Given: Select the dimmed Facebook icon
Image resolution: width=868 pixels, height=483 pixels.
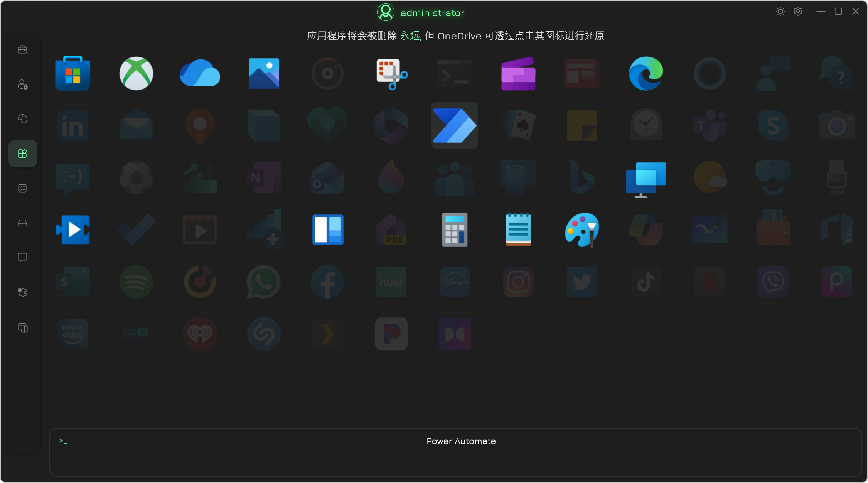Looking at the screenshot, I should [x=328, y=282].
